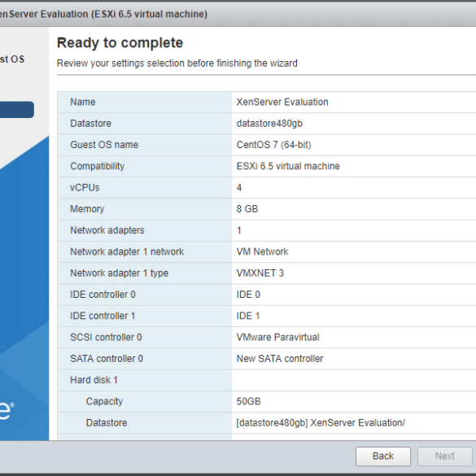Click the 'Capacity' row label

pyautogui.click(x=104, y=401)
